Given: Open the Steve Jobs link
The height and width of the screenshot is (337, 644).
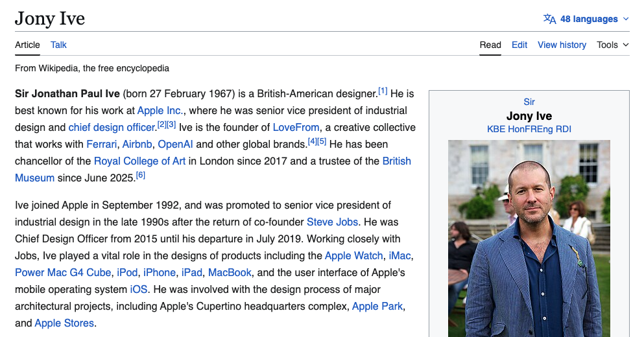Looking at the screenshot, I should tap(332, 222).
